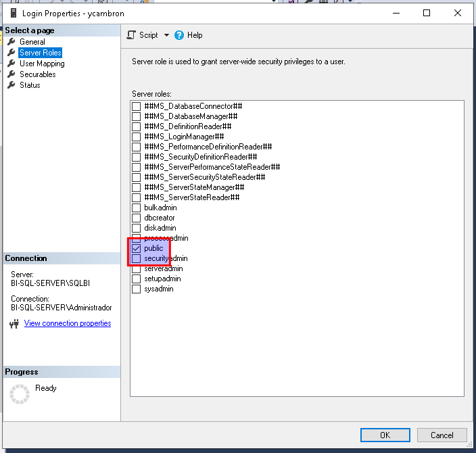Screen dimensions: 476x453
Task: Click the blue Help question mark icon
Action: point(179,35)
